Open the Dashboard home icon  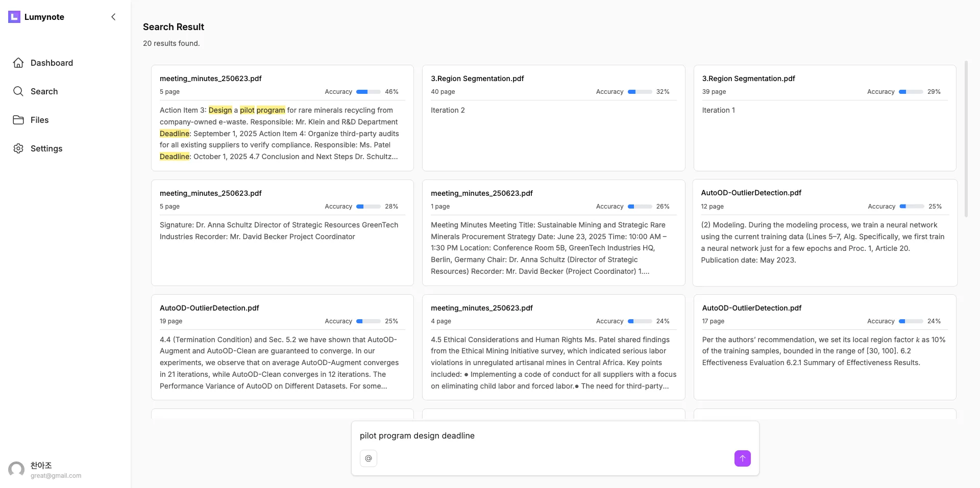point(18,63)
